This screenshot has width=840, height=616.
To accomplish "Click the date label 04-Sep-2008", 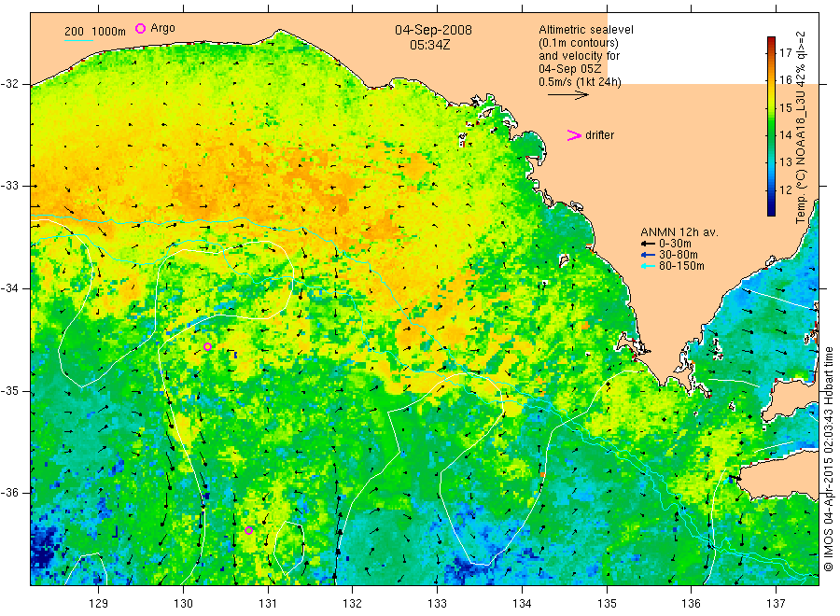I will (433, 30).
